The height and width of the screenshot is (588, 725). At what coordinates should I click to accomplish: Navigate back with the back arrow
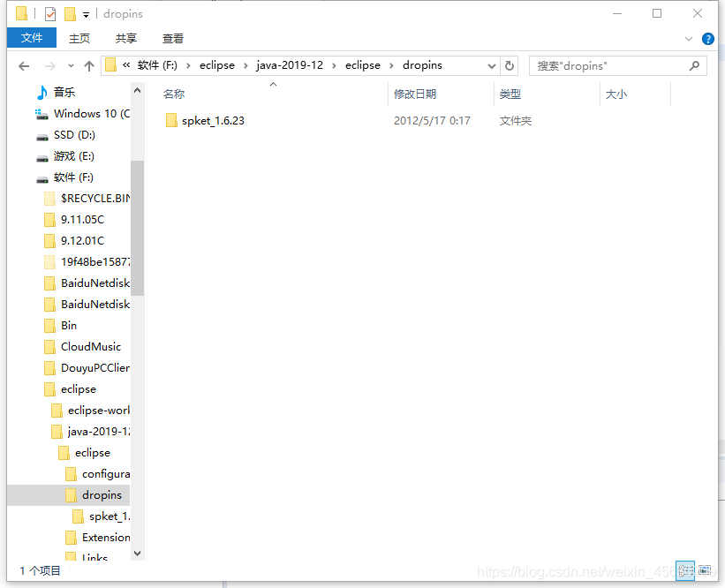24,65
